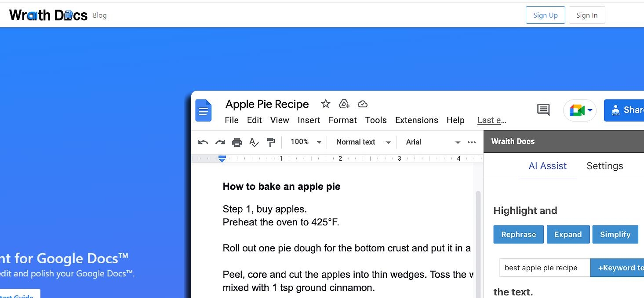Open the Google Docs home icon
Screen dimensions: 644x298
[x=204, y=110]
